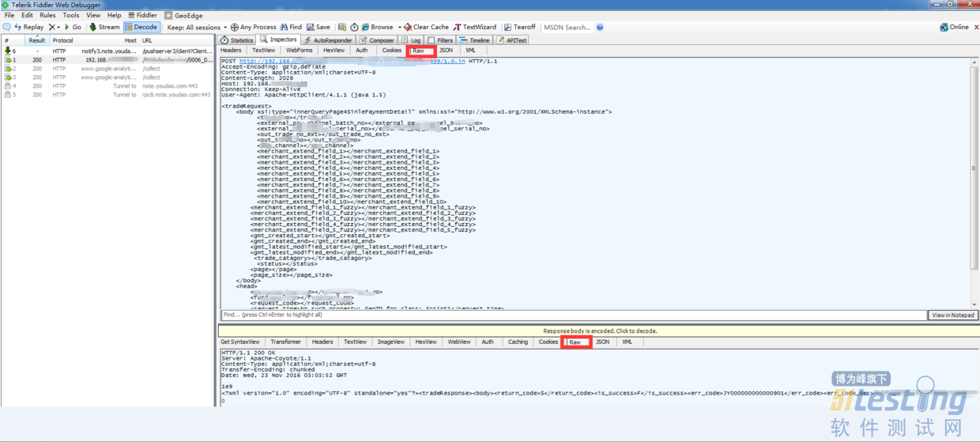980x442 pixels.
Task: Replay the selected sessions
Action: [29, 27]
